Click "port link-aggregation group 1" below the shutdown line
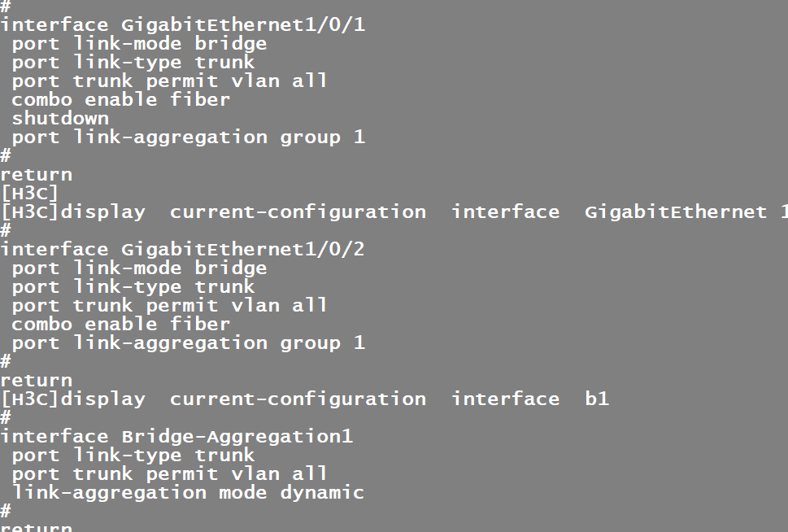788x532 pixels. (x=188, y=137)
